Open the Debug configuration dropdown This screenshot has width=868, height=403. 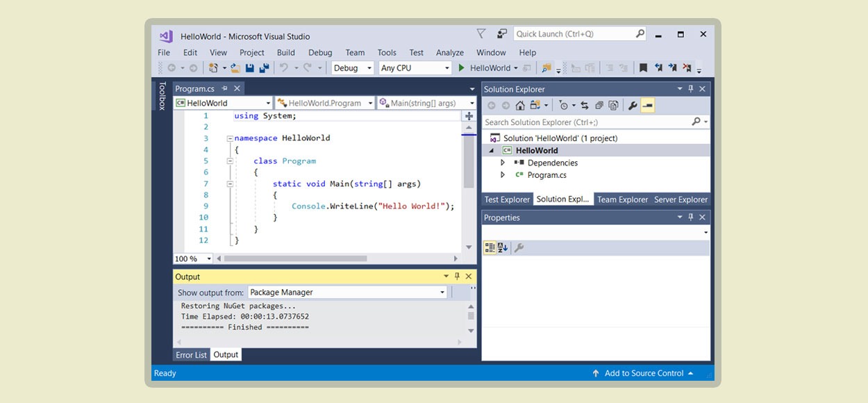353,68
